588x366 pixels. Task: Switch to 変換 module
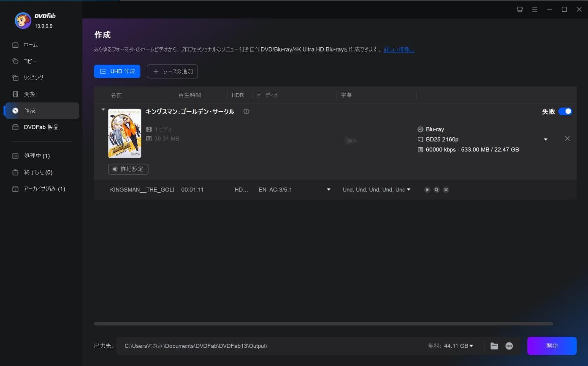[41, 94]
